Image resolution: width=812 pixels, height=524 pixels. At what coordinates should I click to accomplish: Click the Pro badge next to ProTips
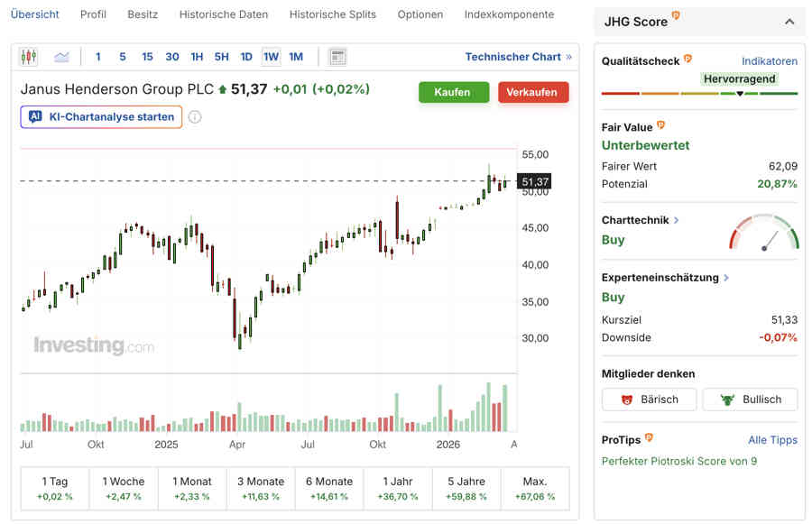pos(649,439)
